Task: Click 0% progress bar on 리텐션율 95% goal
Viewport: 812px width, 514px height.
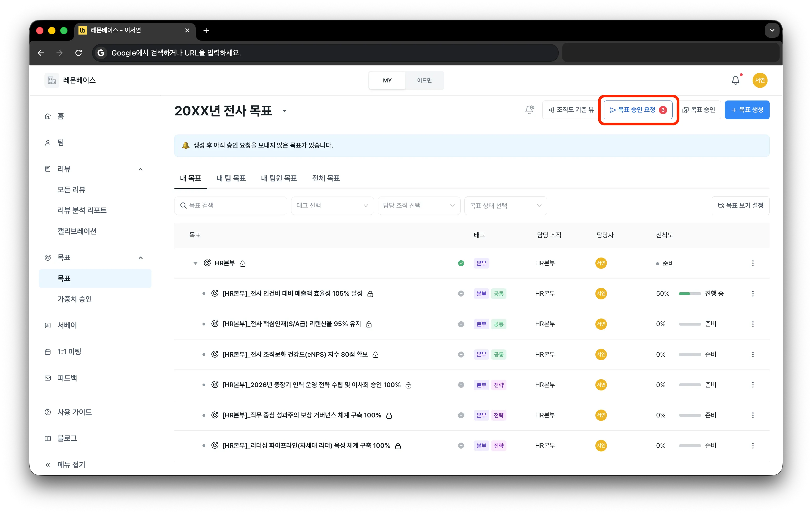Action: tap(690, 324)
